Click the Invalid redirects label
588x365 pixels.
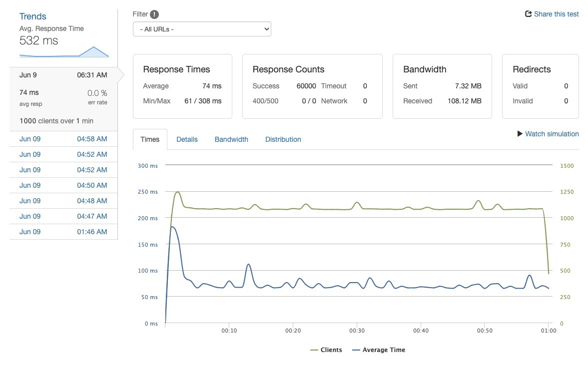(523, 101)
